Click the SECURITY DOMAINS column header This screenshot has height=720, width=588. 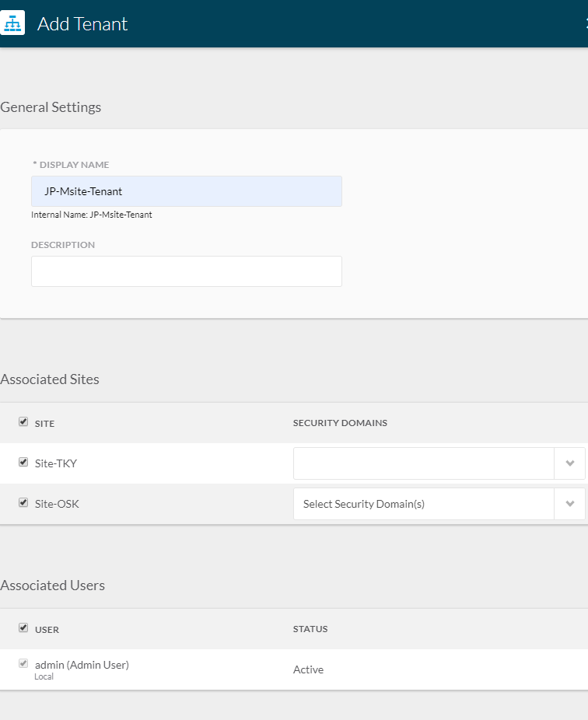(340, 423)
